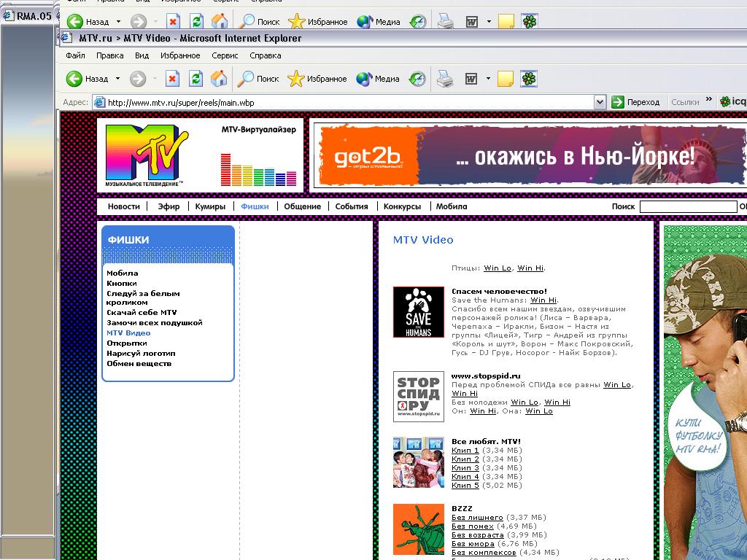Viewport: 747px width, 560px height.
Task: Click the ICQ flower icon in MTV Video toolbar
Action: click(x=529, y=79)
